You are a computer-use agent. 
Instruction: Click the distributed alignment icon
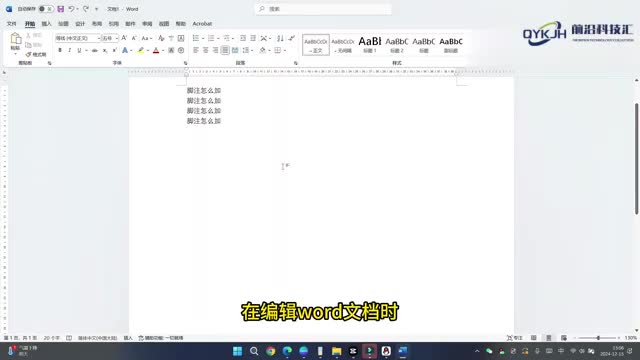235,50
